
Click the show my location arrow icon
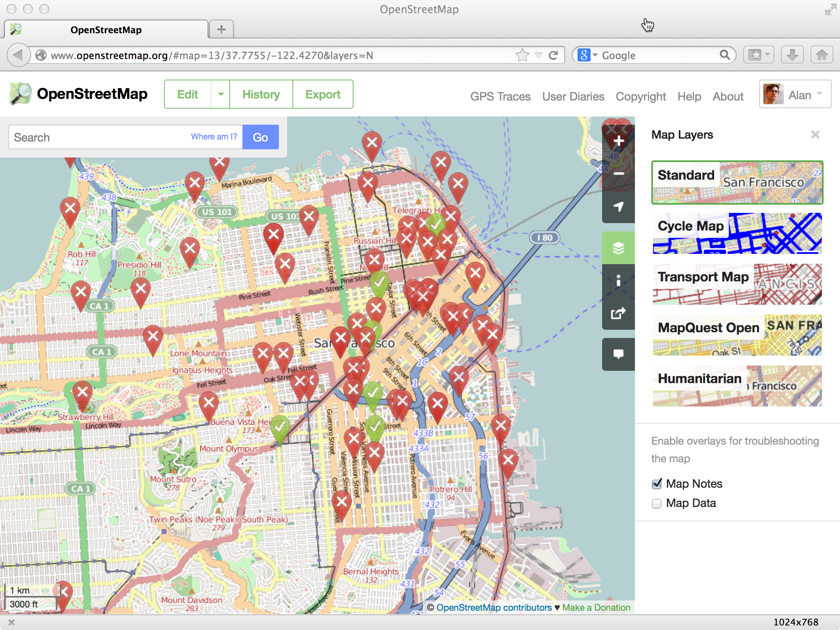pyautogui.click(x=618, y=207)
